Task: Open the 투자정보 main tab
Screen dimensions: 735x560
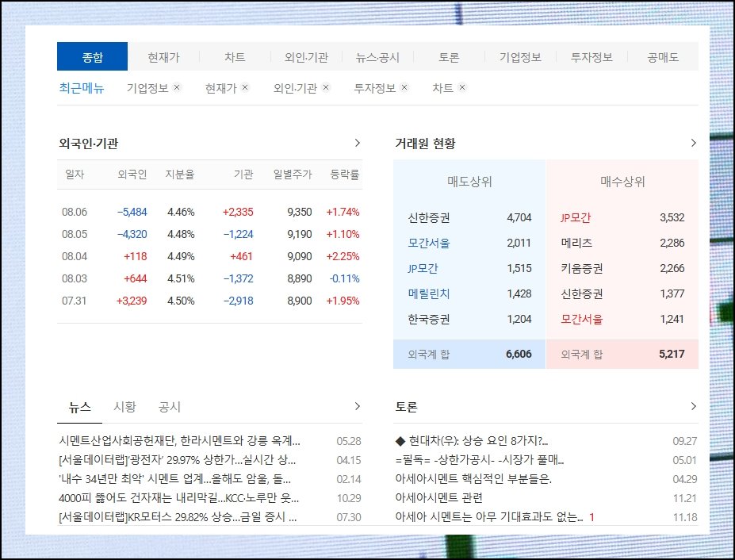Action: click(x=591, y=57)
